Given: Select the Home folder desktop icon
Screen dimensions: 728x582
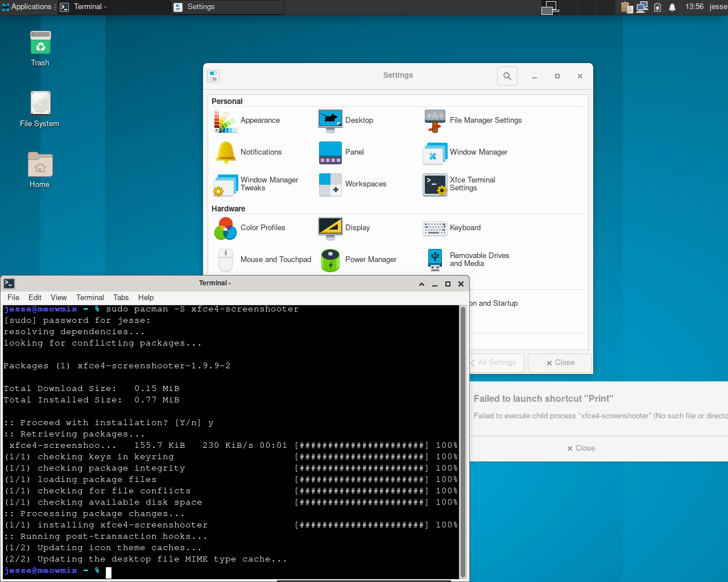Looking at the screenshot, I should [40, 164].
